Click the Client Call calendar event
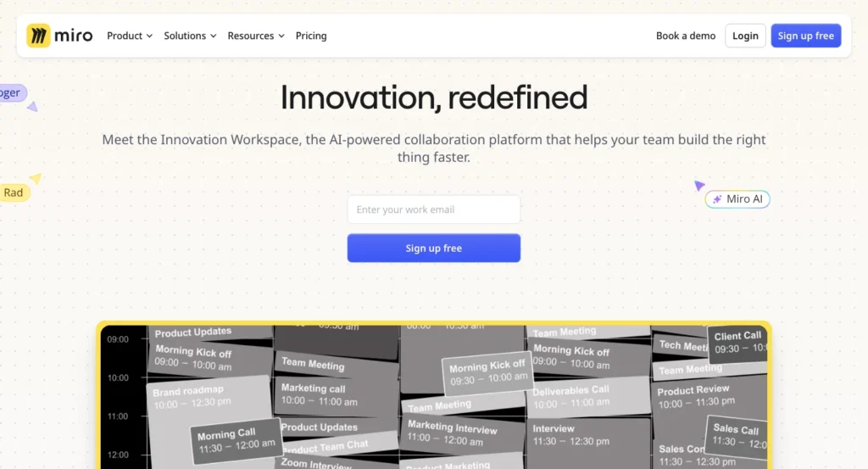Viewport: 868px width, 469px height. point(739,342)
